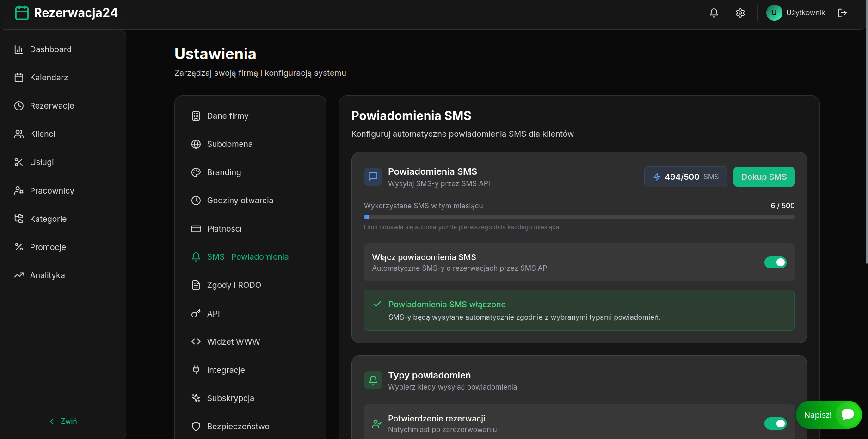Click the settings gear icon in the header

coord(740,13)
